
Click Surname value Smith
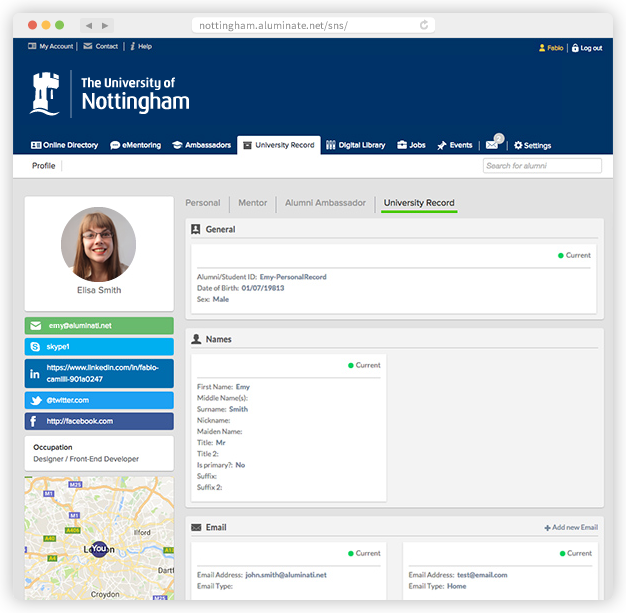click(x=238, y=409)
